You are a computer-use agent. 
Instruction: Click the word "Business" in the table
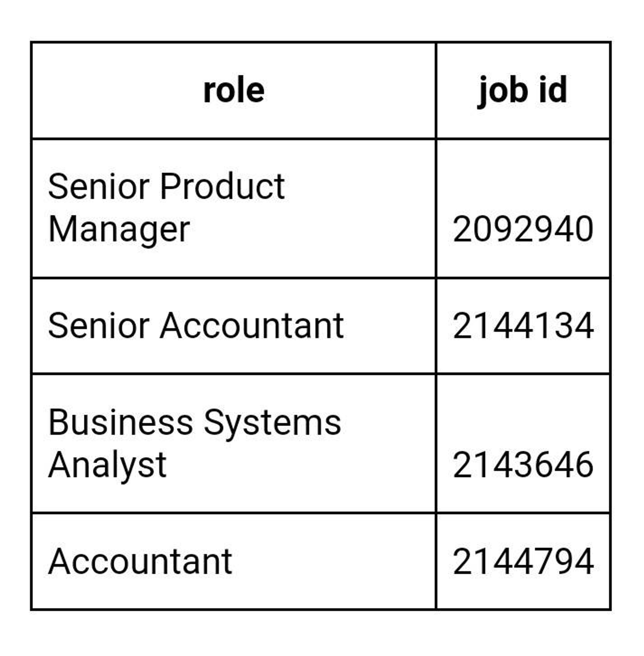coord(120,422)
